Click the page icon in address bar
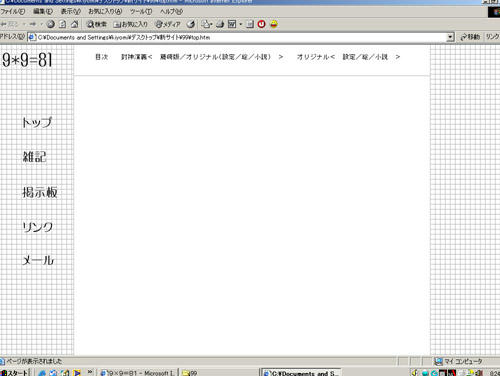500x376 pixels. [32, 37]
